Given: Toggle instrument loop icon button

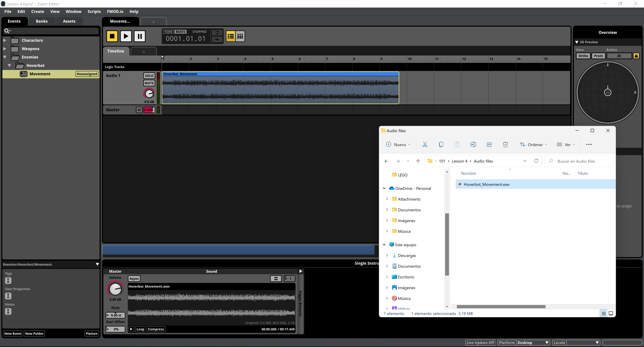Looking at the screenshot, I should tap(276, 279).
